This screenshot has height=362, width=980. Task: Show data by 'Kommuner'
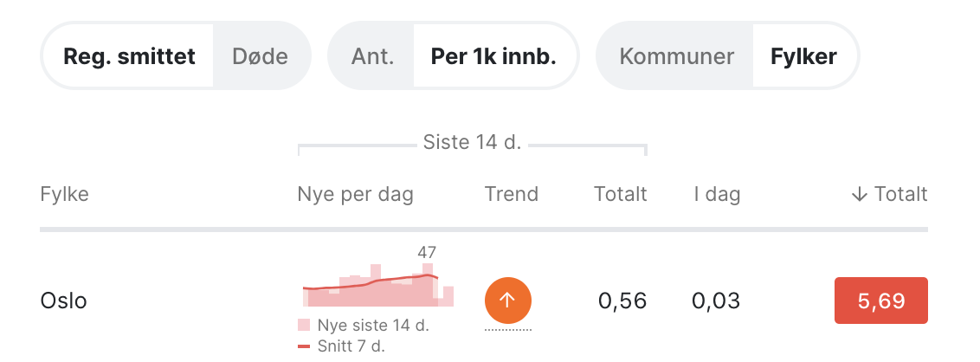click(677, 57)
